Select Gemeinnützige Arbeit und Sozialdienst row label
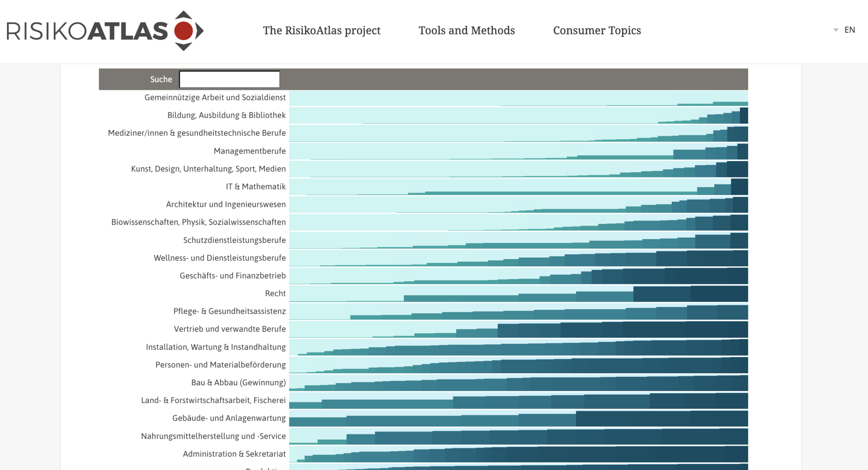 coord(215,98)
